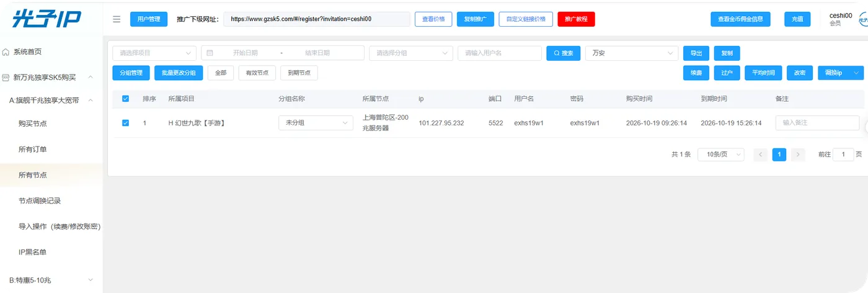Click the 结束日期 end date field

point(317,53)
